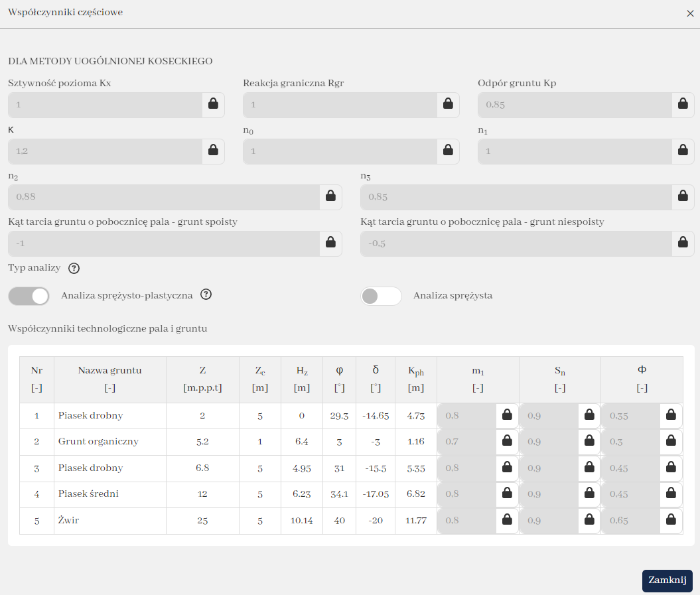
Task: Click lock icon for Reakcja graniczna Rgr
Action: coord(448,104)
